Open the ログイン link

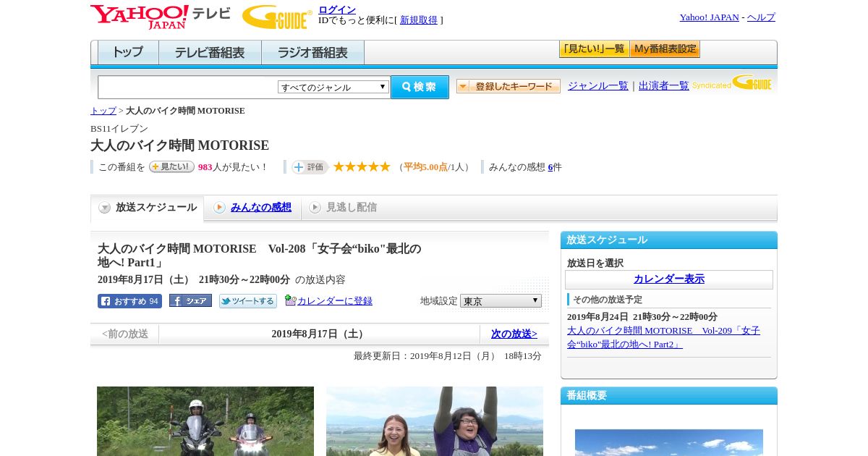(x=337, y=9)
